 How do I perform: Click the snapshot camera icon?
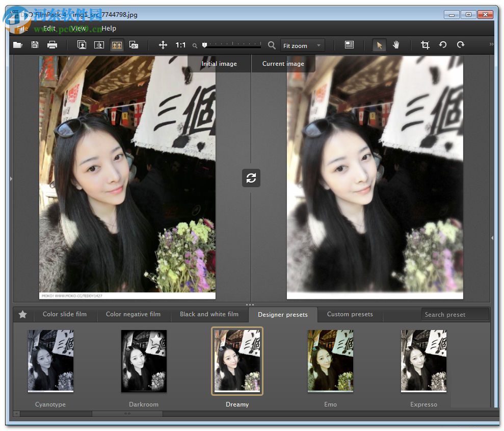(134, 45)
